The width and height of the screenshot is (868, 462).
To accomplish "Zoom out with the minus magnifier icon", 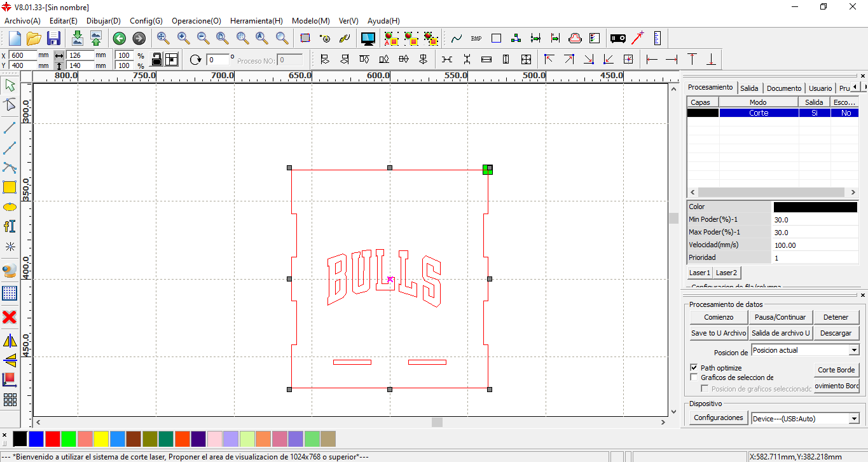I will (203, 38).
